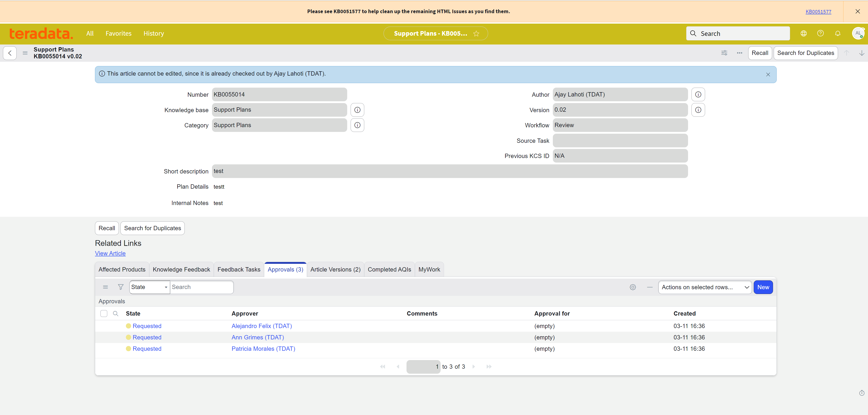Switch to Completed AQIs tab
This screenshot has width=868, height=415.
[389, 270]
